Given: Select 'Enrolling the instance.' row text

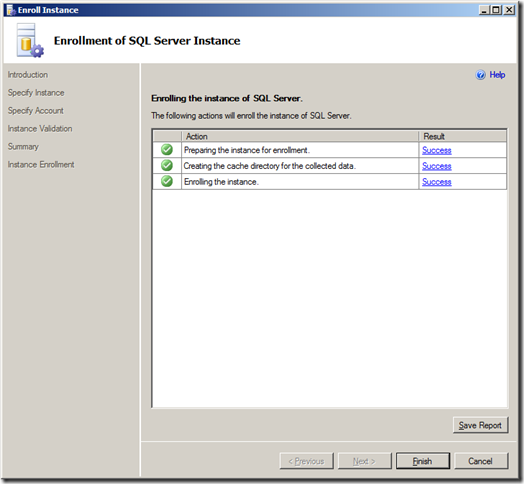Looking at the screenshot, I should pyautogui.click(x=221, y=182).
